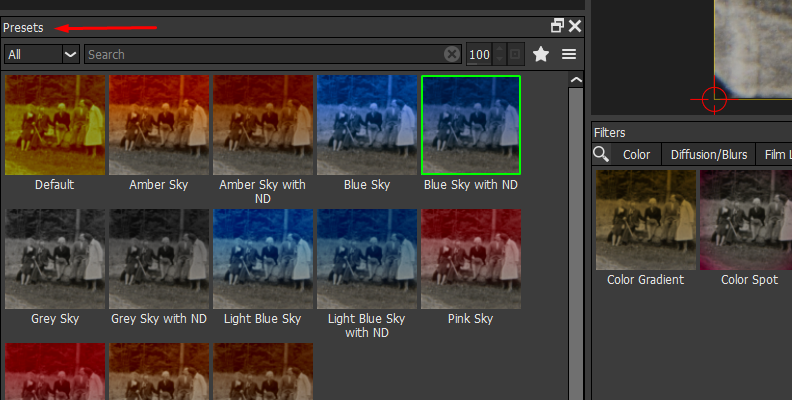This screenshot has height=400, width=792.
Task: Open the Diffusion/Blurs tab
Action: tap(708, 154)
